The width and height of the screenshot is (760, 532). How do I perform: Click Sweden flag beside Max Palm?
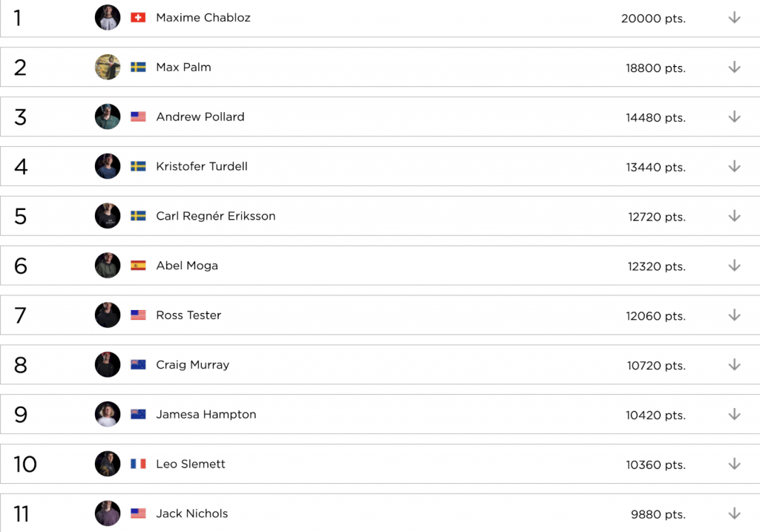point(138,67)
